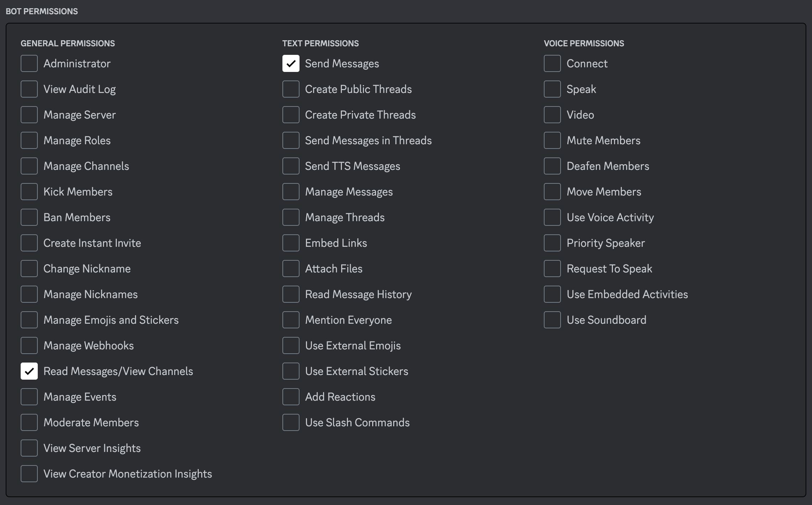
Task: Enable the Administrator permission checkbox
Action: pos(29,63)
